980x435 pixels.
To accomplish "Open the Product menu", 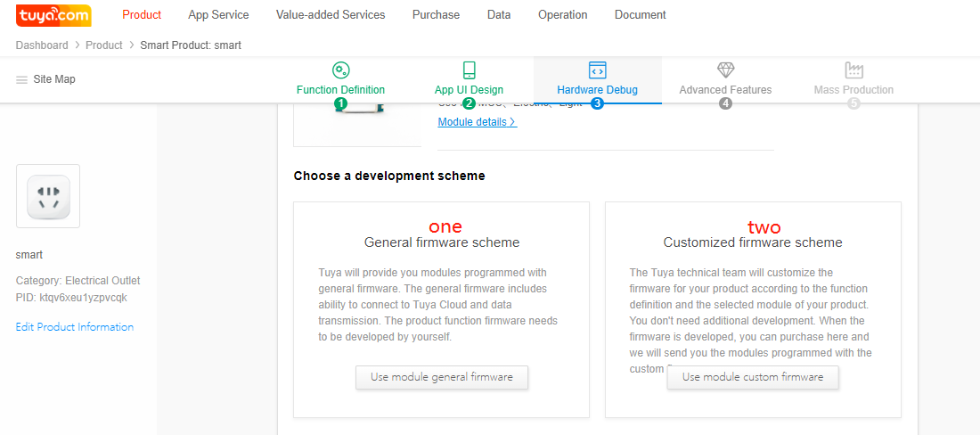I will [x=142, y=15].
